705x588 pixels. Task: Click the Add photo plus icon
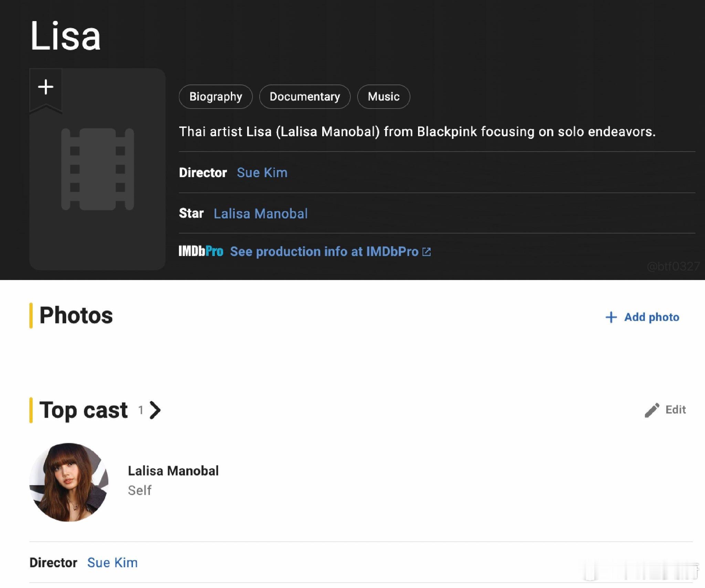(611, 317)
